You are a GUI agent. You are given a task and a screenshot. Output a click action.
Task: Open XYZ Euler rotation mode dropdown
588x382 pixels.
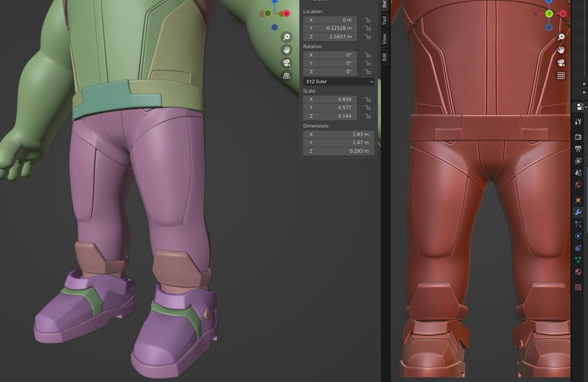tap(339, 81)
